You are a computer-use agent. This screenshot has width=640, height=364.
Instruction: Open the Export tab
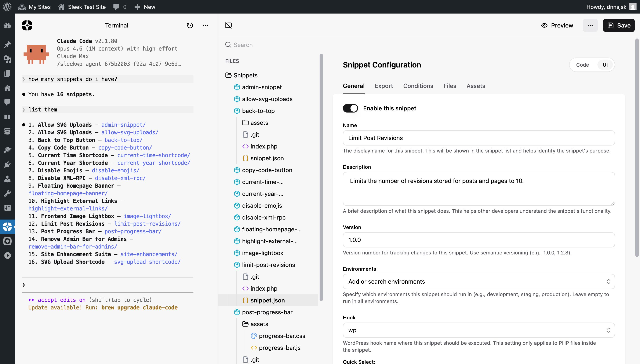coord(383,86)
